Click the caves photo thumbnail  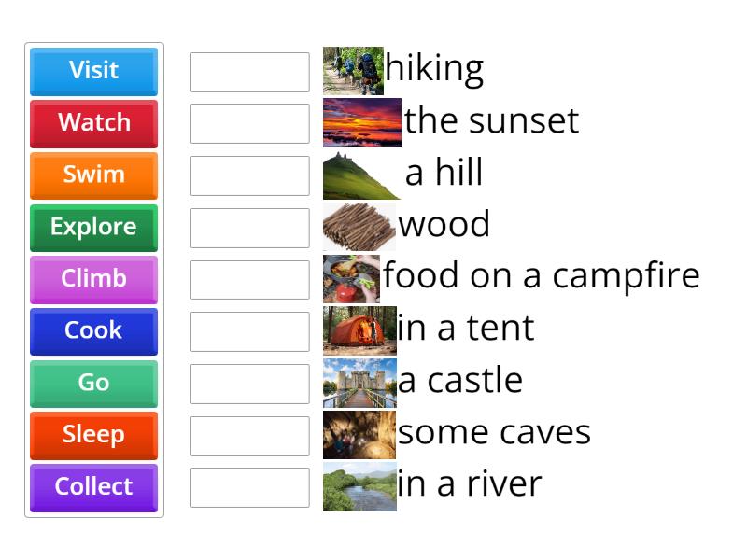359,432
